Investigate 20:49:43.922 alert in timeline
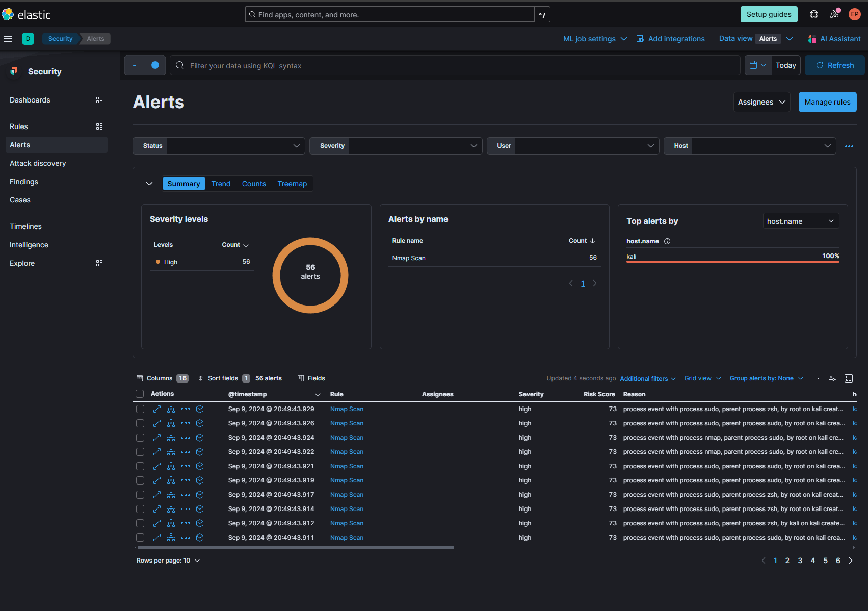The width and height of the screenshot is (868, 611). (200, 452)
